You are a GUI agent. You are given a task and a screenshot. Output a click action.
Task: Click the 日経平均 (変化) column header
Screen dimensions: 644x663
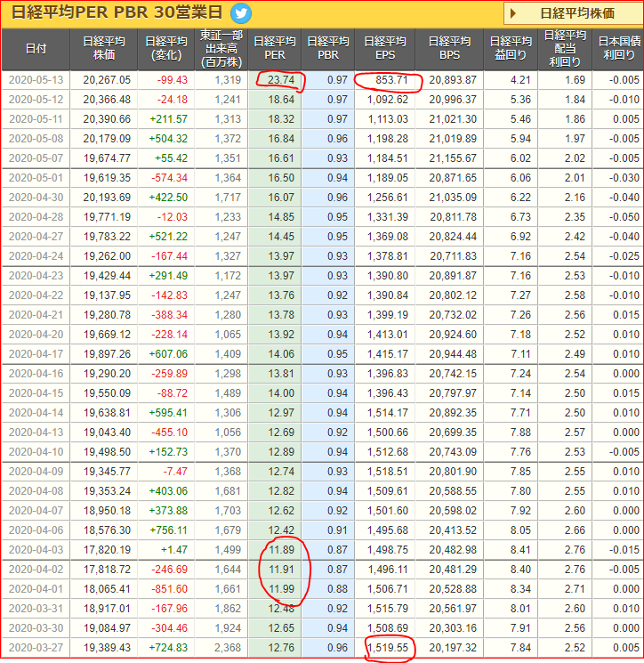tap(166, 49)
